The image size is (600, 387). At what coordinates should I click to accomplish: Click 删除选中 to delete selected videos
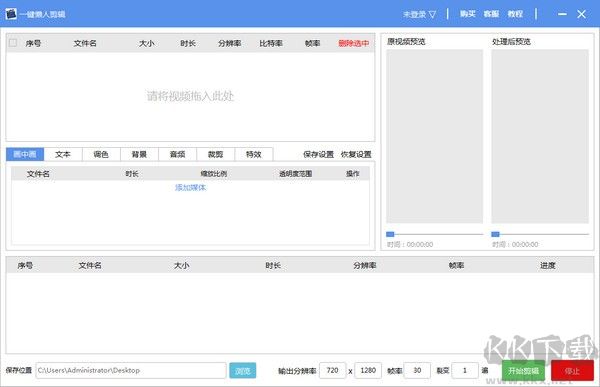click(x=354, y=43)
